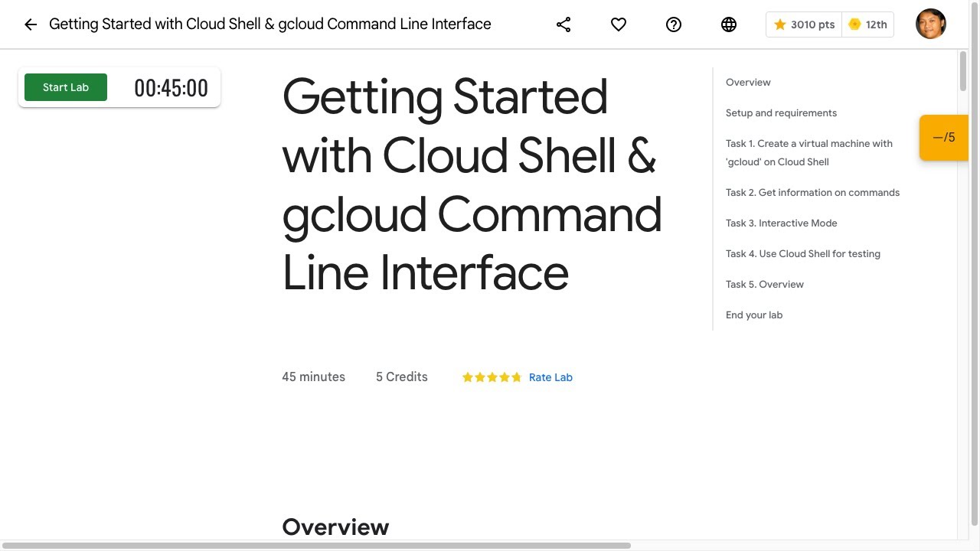Click the Rate Lab link

pos(550,377)
